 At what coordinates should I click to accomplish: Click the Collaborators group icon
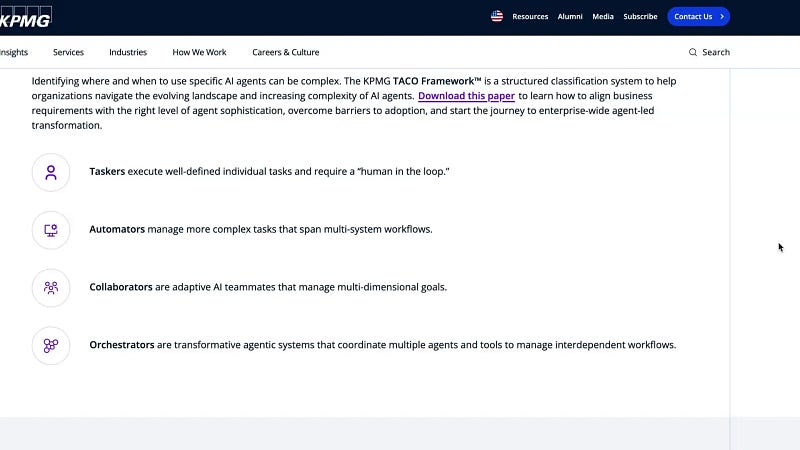tap(51, 288)
